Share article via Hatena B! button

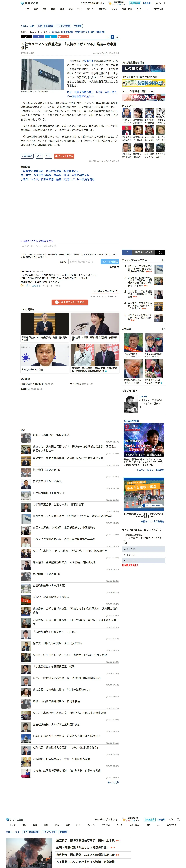pos(51,37)
